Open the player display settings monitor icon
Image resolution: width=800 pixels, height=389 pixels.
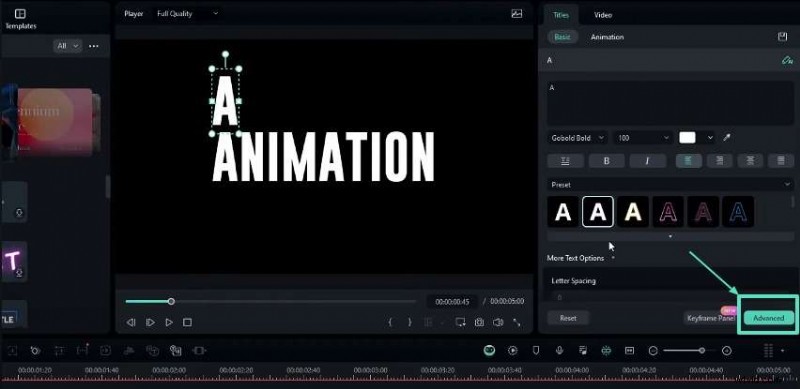point(460,322)
